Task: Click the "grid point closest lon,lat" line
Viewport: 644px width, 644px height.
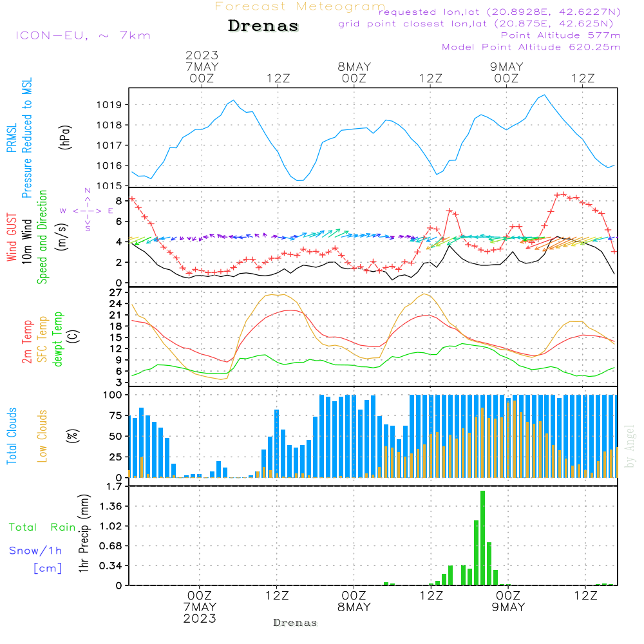Action: click(x=480, y=24)
